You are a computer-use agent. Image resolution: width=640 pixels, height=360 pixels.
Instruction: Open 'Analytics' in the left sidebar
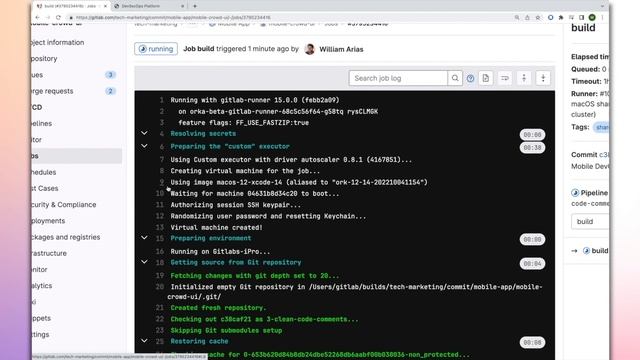point(42,286)
